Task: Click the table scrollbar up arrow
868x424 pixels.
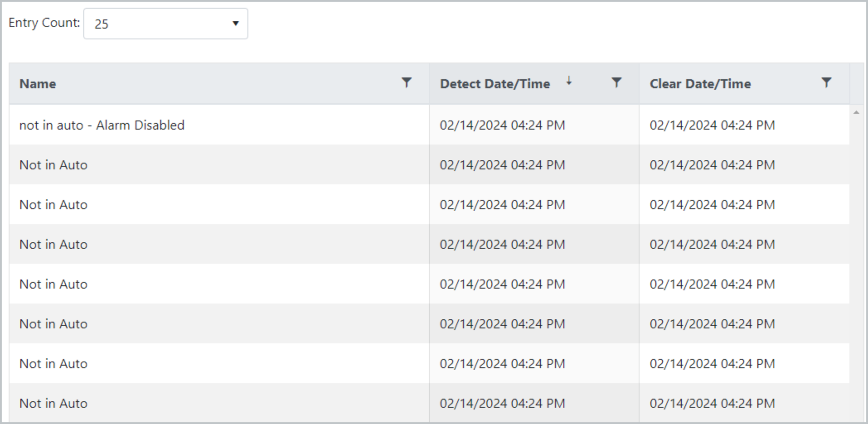Action: tap(856, 113)
